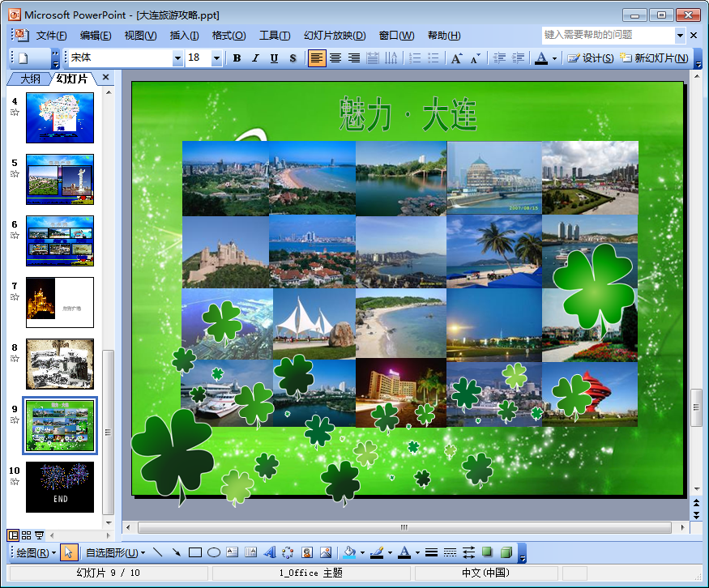Select Align Right alignment

(354, 58)
